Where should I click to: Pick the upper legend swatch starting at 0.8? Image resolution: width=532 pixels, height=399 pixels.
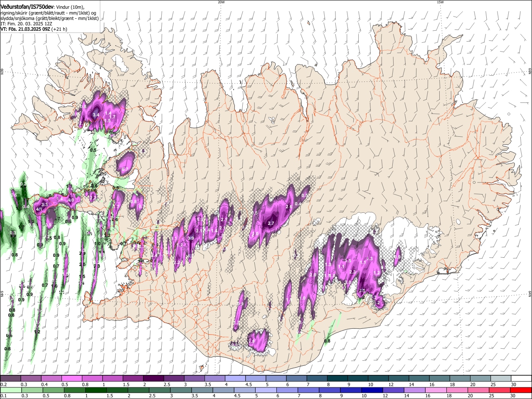click(x=92, y=378)
